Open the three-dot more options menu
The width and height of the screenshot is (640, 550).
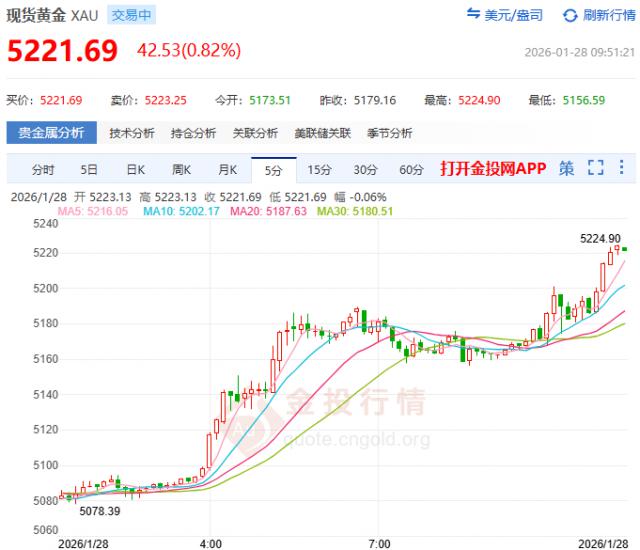[621, 167]
